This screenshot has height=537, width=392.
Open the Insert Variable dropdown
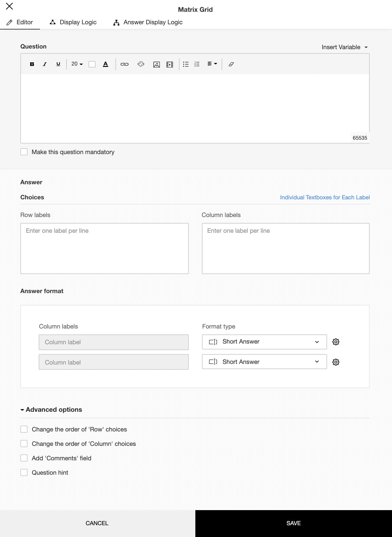[344, 47]
